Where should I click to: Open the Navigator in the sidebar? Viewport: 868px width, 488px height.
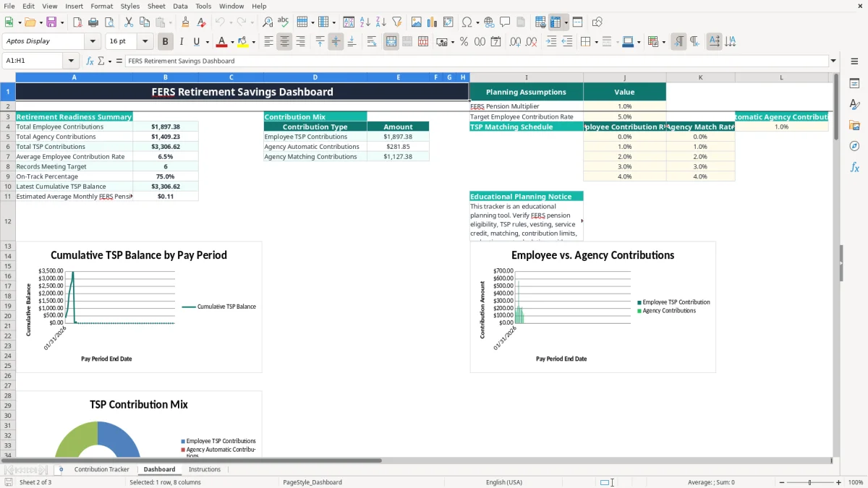click(854, 146)
